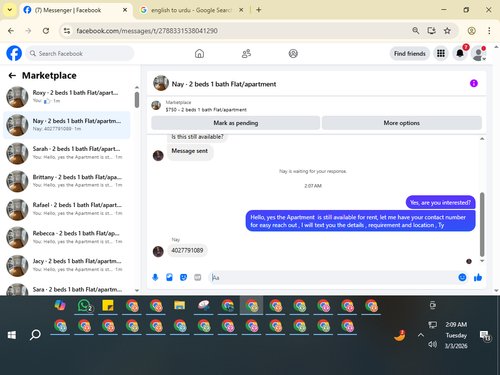Click the chat messages scrollbar
The width and height of the screenshot is (500, 375).
coord(482,224)
